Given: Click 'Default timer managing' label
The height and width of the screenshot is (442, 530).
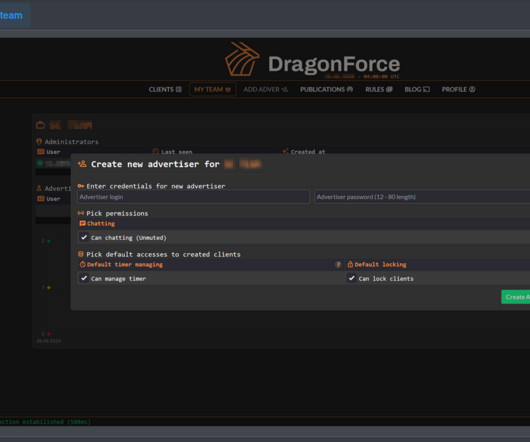Looking at the screenshot, I should click(x=125, y=265).
